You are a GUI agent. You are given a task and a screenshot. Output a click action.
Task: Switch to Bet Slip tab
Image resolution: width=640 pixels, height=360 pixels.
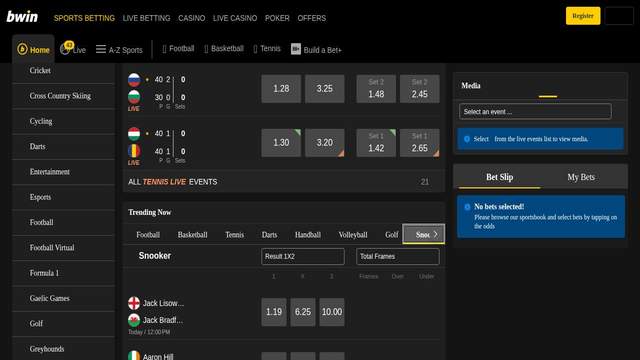(499, 177)
